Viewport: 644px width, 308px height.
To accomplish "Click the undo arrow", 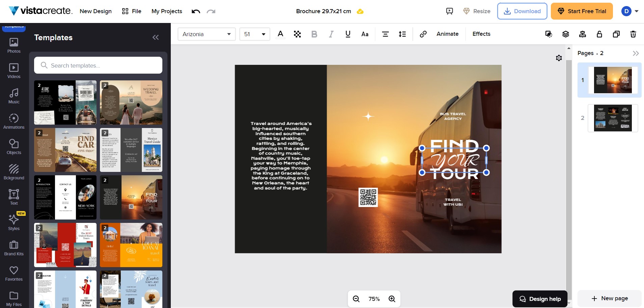I will pos(196,11).
